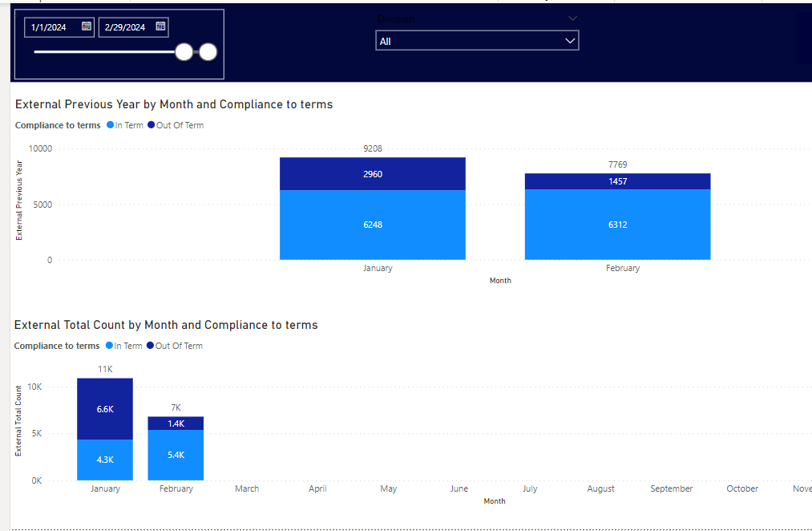The width and height of the screenshot is (812, 531).
Task: Click the In Term legend swatch in the top chart
Action: (x=111, y=125)
